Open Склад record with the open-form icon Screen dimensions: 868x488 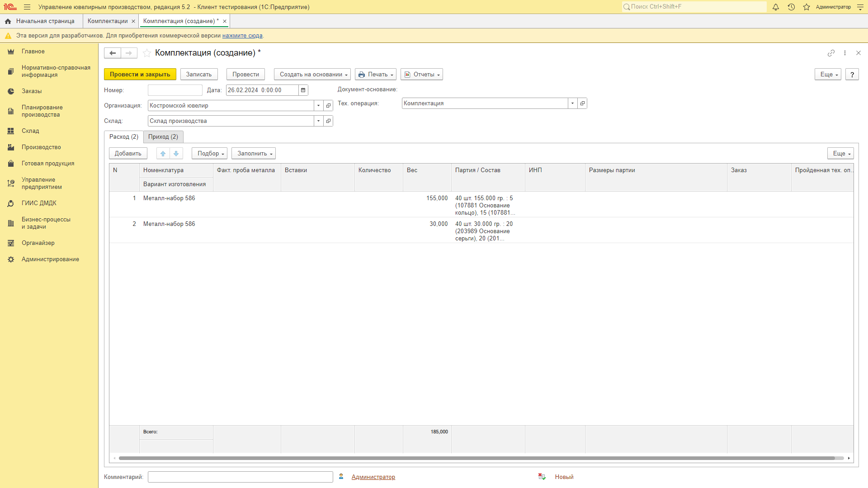click(x=329, y=121)
